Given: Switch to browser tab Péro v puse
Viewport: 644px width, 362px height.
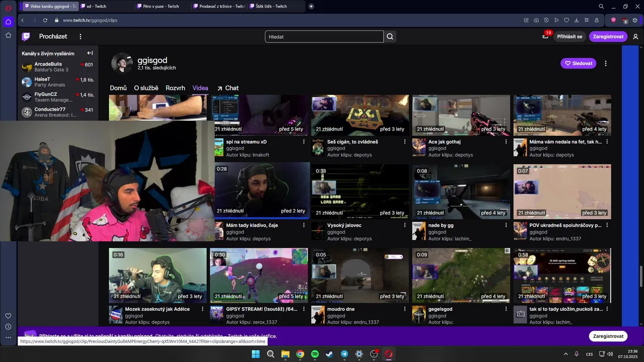Looking at the screenshot, I should click(x=162, y=7).
